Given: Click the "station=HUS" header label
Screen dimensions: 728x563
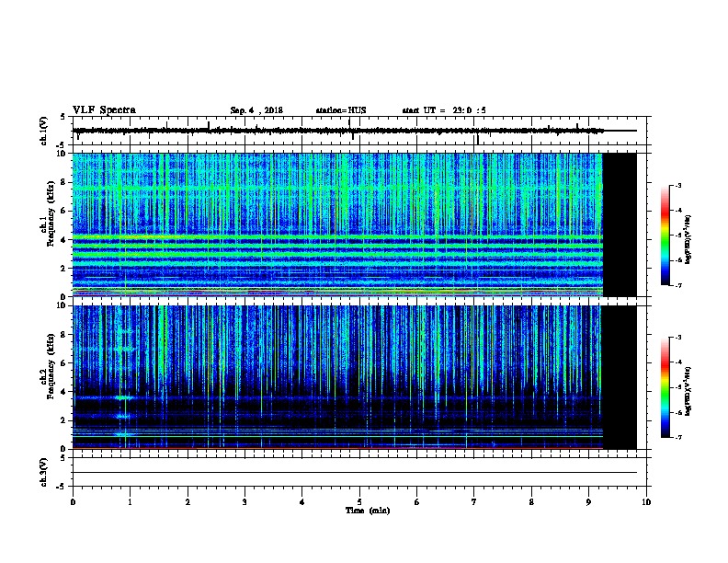Looking at the screenshot, I should 341,110.
